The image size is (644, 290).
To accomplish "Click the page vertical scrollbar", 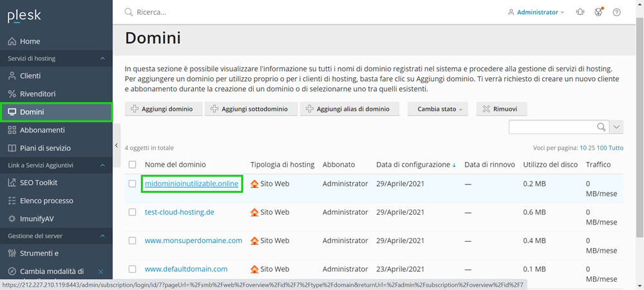I will (639, 127).
